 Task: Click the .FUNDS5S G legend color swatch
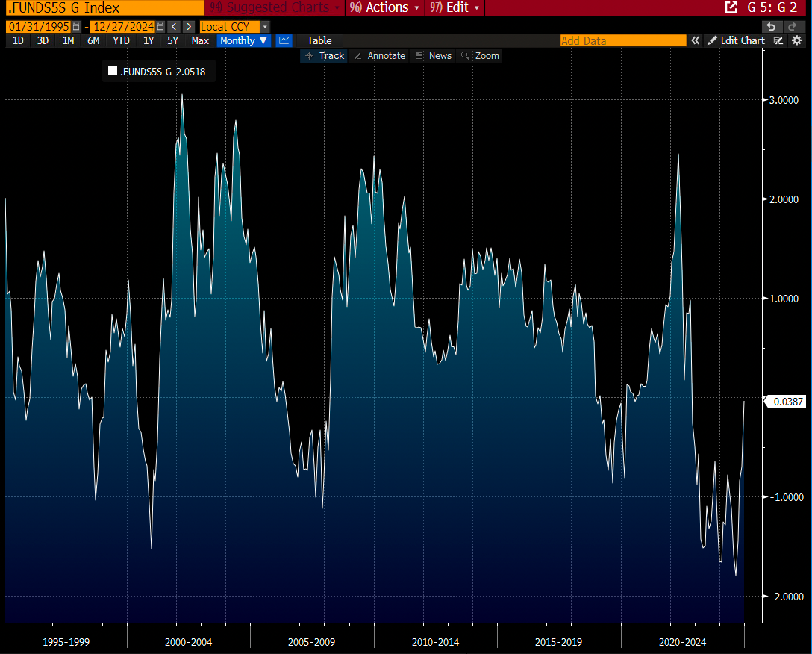112,71
